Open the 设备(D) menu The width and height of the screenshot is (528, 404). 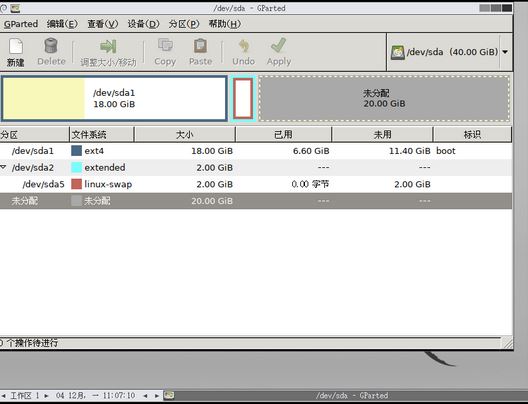[x=143, y=24]
